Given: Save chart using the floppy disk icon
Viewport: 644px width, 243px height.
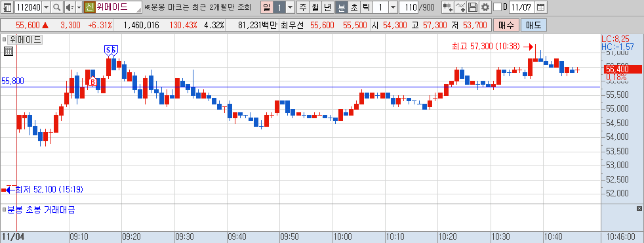Looking at the screenshot, I should pos(473,7).
